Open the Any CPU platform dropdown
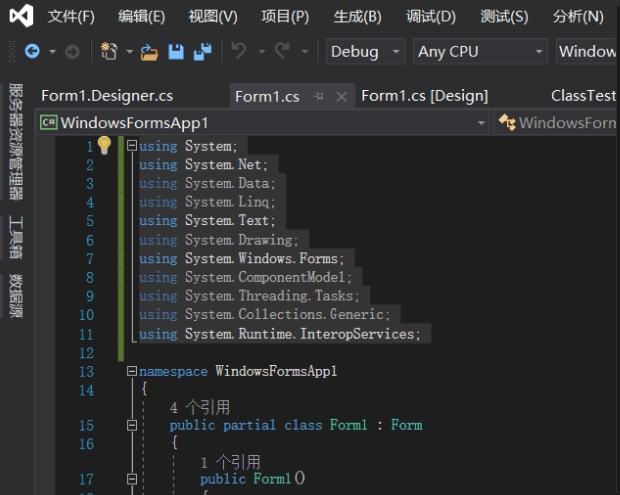620x495 pixels. click(x=480, y=51)
